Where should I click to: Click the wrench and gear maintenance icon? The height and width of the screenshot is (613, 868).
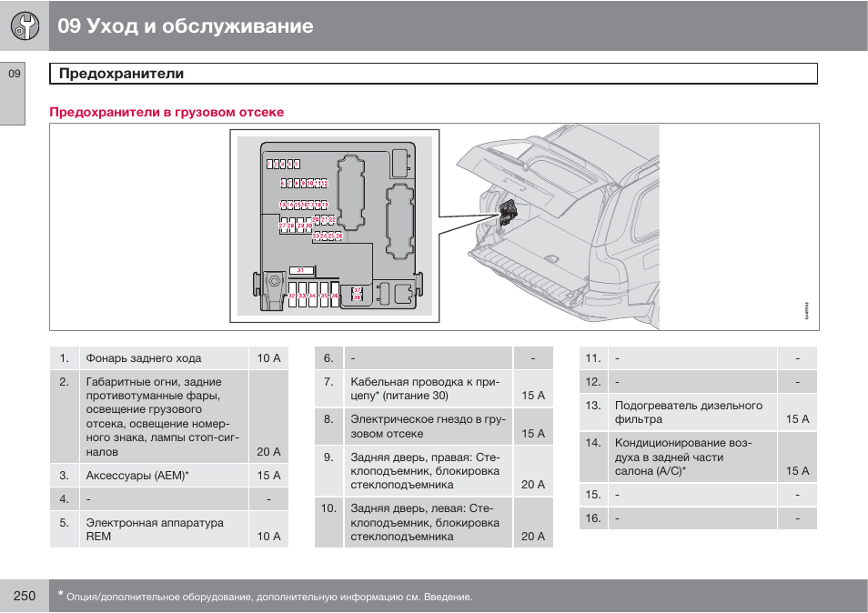click(25, 26)
